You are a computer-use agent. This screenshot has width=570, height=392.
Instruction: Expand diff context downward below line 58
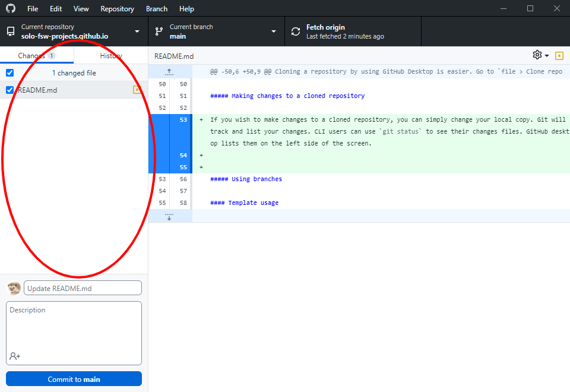click(169, 216)
